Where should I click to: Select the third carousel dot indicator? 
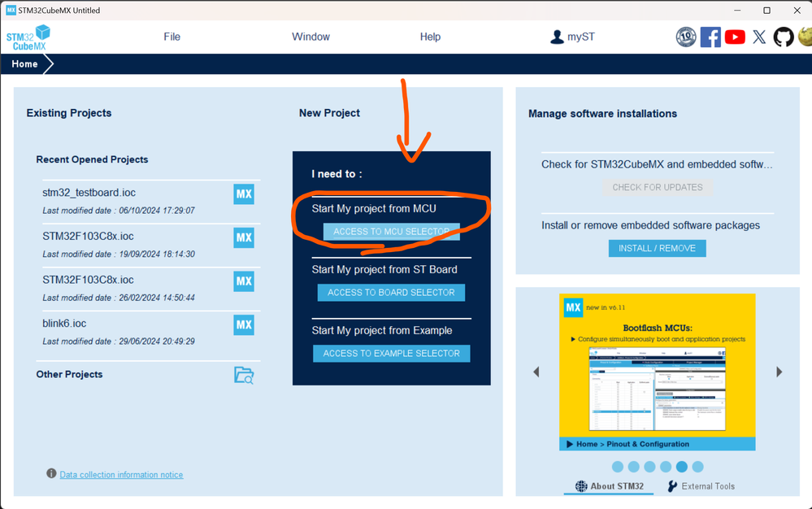pos(649,467)
